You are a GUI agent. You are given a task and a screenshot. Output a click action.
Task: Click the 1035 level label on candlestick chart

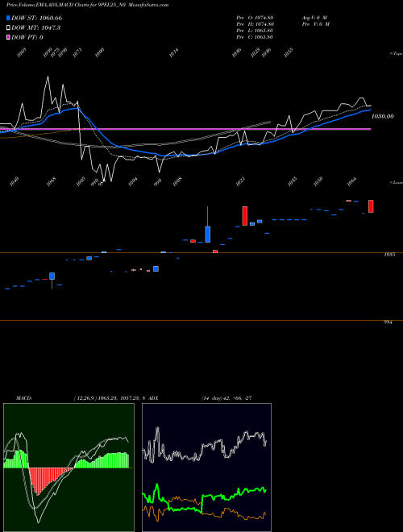click(x=389, y=255)
